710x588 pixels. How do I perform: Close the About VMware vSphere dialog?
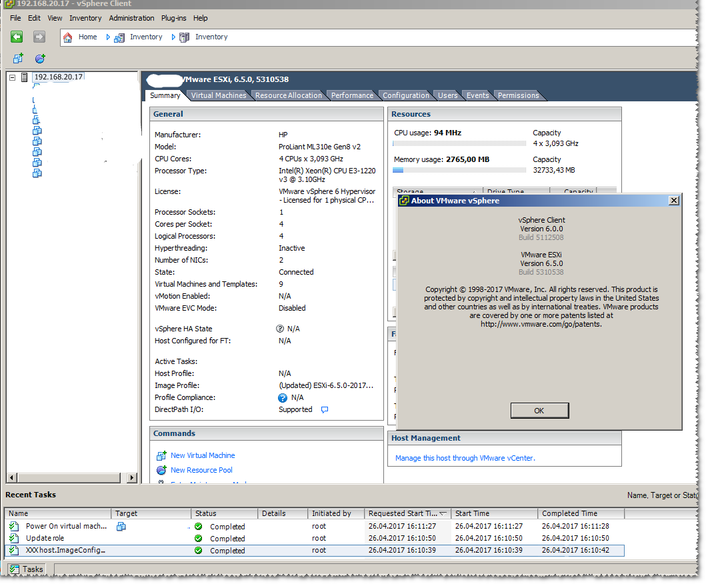coord(674,201)
